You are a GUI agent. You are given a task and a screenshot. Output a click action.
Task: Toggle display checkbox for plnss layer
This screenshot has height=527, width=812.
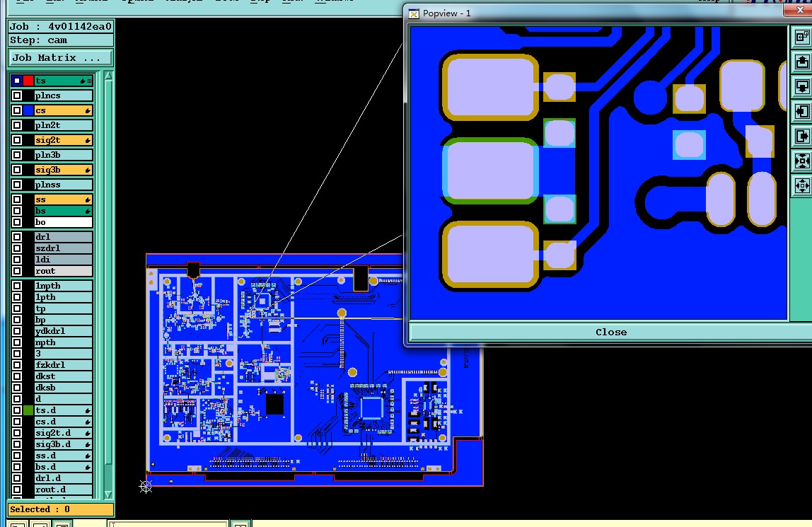coord(17,185)
